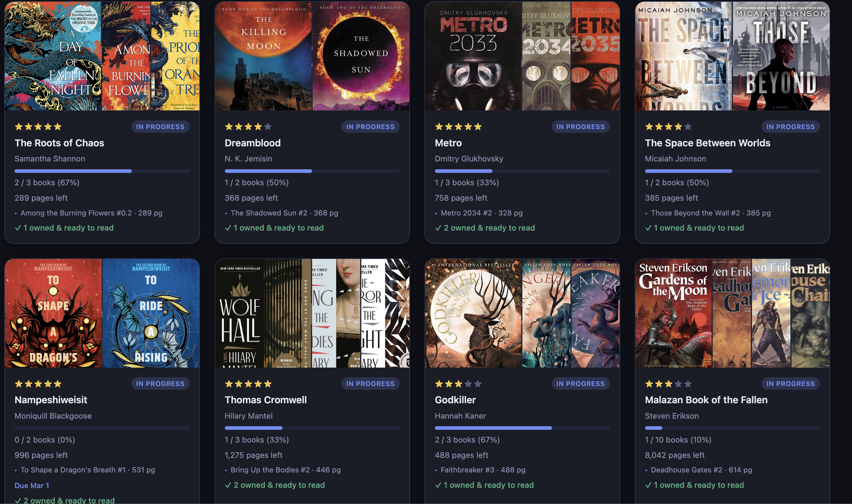Screen dimensions: 852x504
Task: Click the Thomas Cromwell progress bar
Action: [312, 428]
